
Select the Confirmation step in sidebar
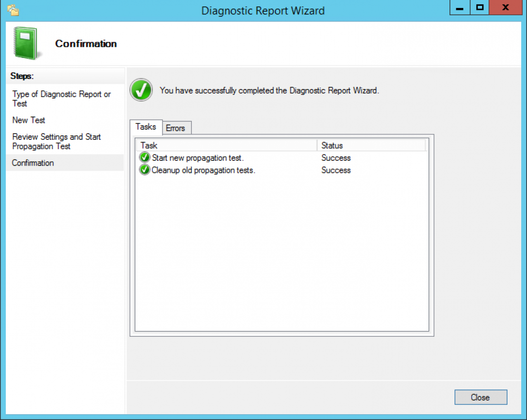pyautogui.click(x=33, y=163)
